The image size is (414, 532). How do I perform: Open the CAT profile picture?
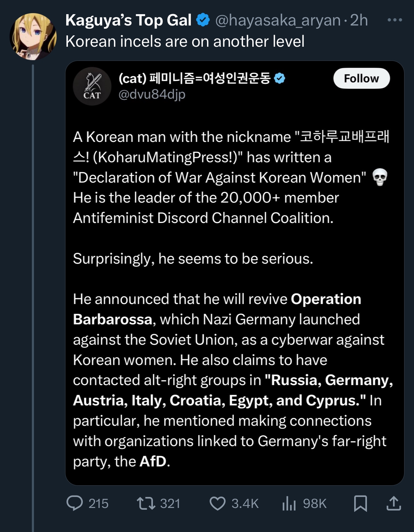pyautogui.click(x=92, y=86)
